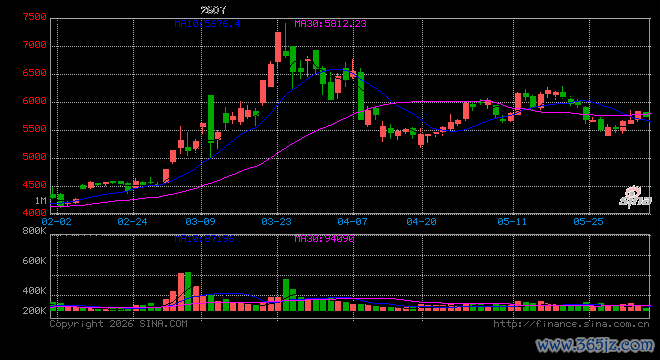Image resolution: width=660 pixels, height=360 pixels.
Task: Click the contract title above the chart
Action: click(213, 10)
